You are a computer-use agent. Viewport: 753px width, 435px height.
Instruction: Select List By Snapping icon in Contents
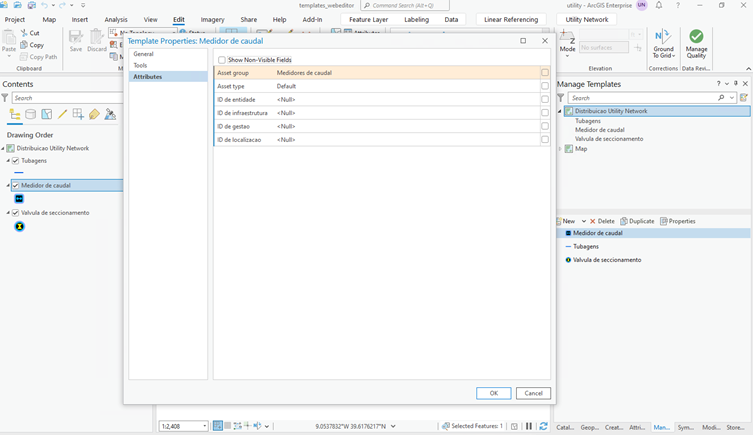[78, 114]
